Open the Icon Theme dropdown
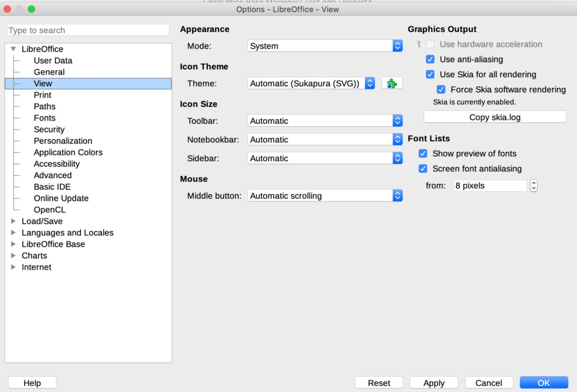The width and height of the screenshot is (577, 392). point(311,83)
